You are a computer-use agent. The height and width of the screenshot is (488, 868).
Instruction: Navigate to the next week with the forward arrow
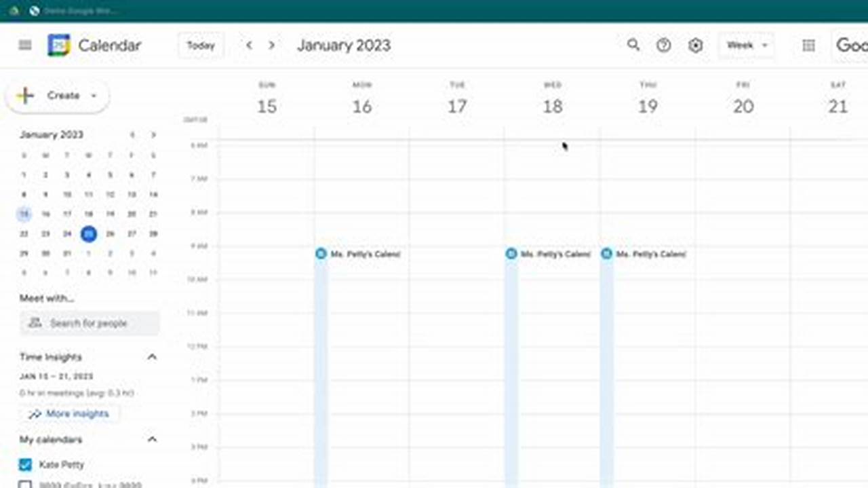point(271,45)
